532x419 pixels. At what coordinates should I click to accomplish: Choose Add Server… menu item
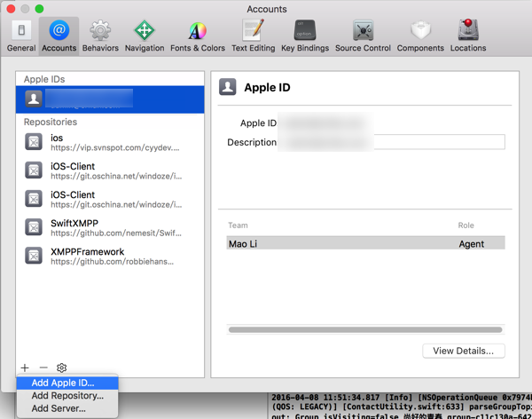pyautogui.click(x=67, y=408)
